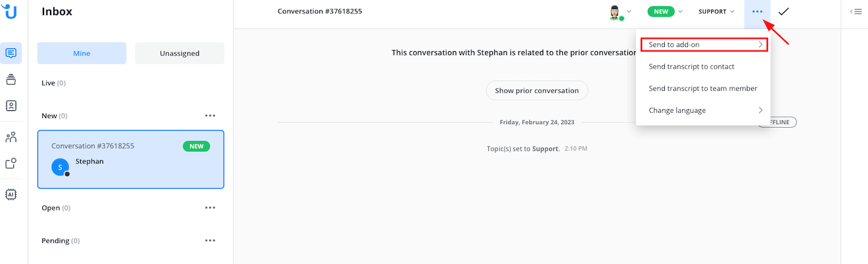Click the add-ons icon in sidebar
The image size is (868, 264).
[11, 163]
